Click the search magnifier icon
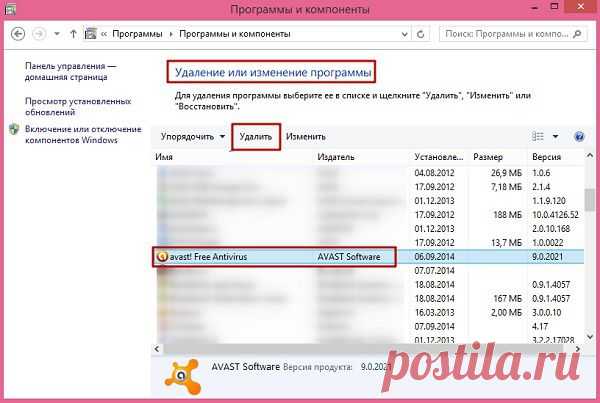This screenshot has width=600, height=403. (577, 34)
